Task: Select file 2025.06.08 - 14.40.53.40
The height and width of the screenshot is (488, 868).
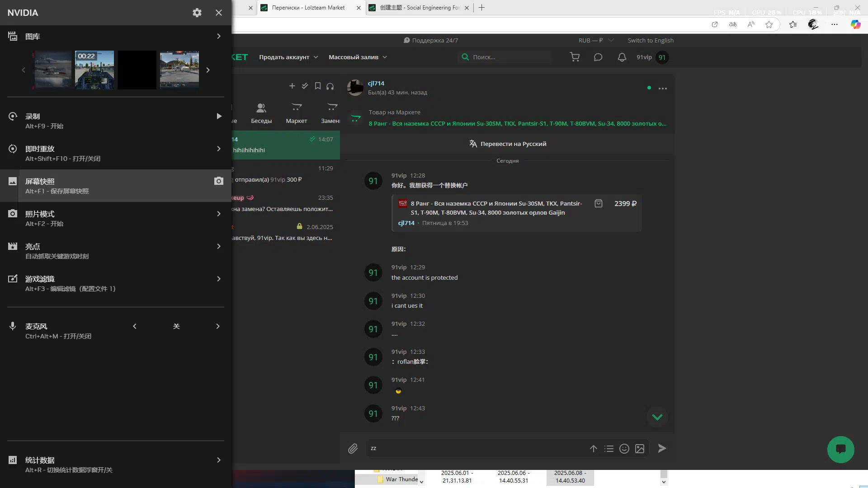Action: click(x=570, y=477)
